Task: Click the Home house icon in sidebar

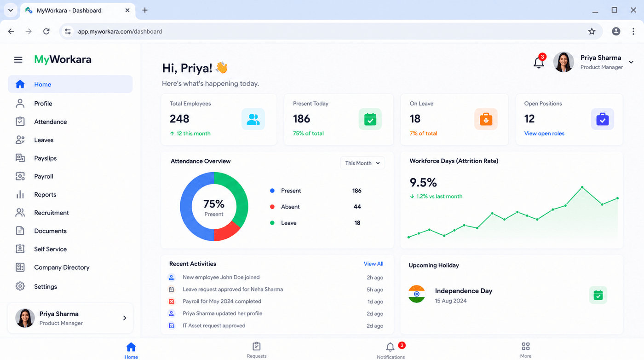Action: click(20, 84)
